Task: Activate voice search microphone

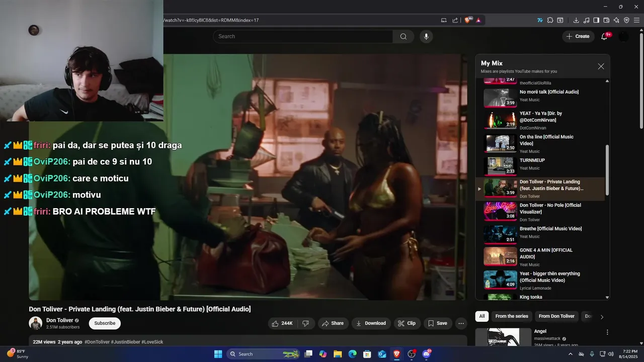Action: coord(426,36)
